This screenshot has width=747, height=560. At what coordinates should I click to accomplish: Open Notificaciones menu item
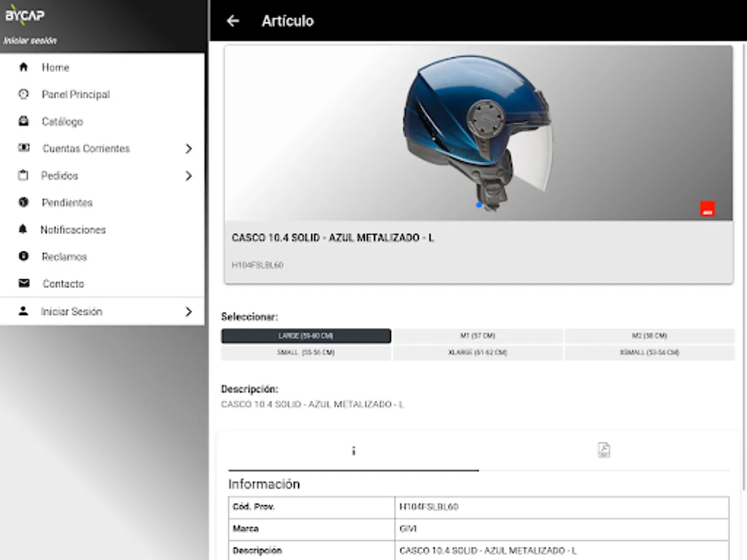(x=102, y=230)
